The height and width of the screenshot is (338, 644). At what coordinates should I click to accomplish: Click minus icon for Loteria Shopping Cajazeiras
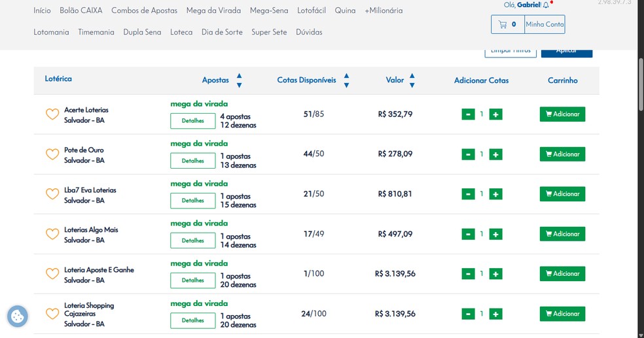click(468, 314)
